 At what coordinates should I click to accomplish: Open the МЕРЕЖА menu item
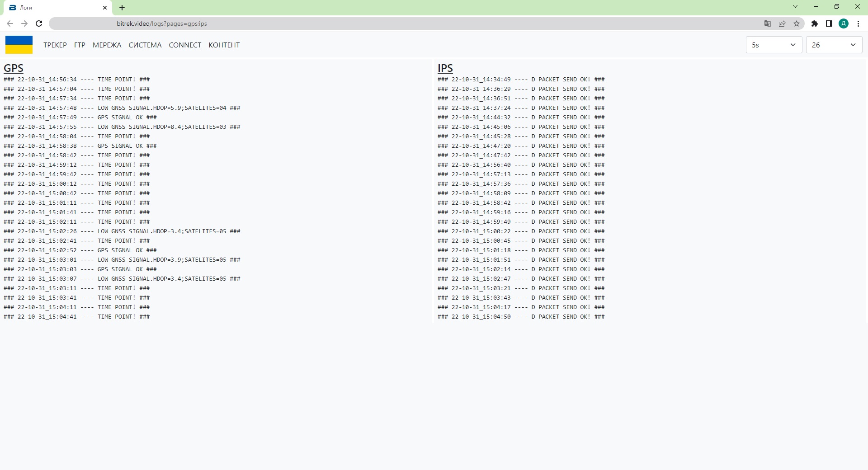click(x=107, y=45)
